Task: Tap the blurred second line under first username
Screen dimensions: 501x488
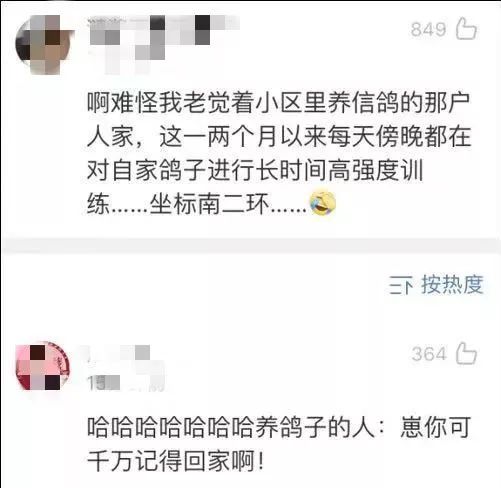Action: (135, 60)
